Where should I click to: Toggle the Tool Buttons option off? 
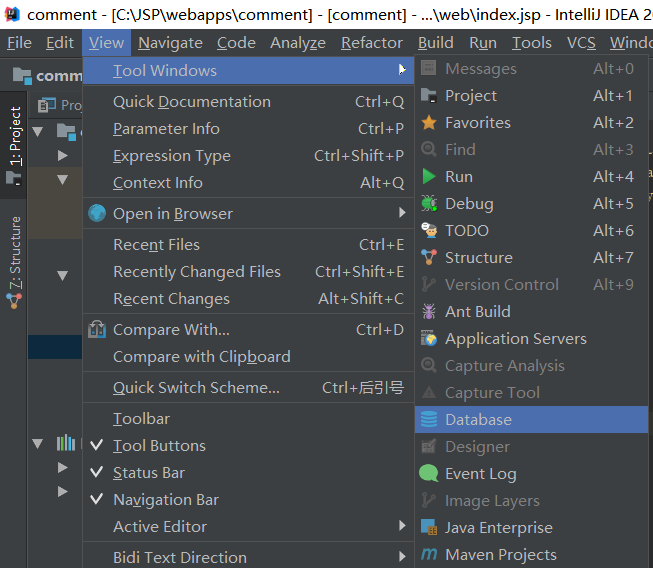tap(159, 446)
